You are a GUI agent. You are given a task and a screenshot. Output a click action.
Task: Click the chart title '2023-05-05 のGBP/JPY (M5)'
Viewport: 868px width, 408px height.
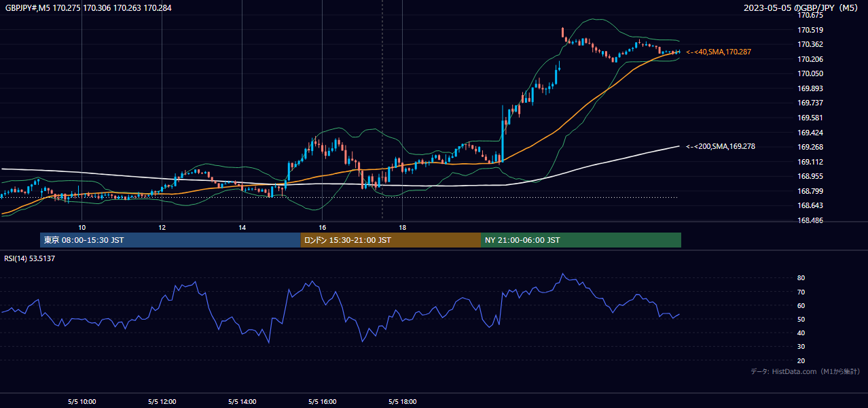(802, 8)
